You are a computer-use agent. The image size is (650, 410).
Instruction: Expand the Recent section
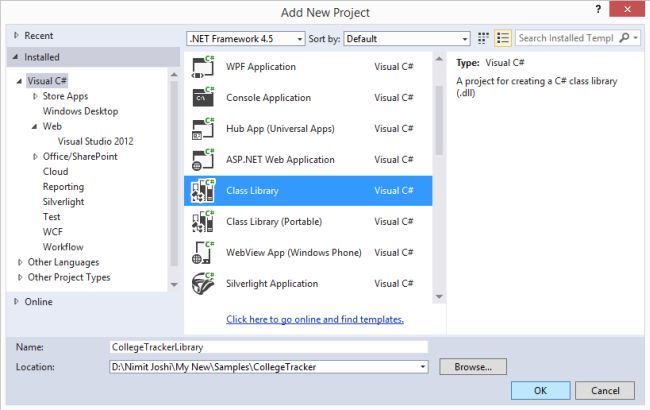click(x=16, y=36)
